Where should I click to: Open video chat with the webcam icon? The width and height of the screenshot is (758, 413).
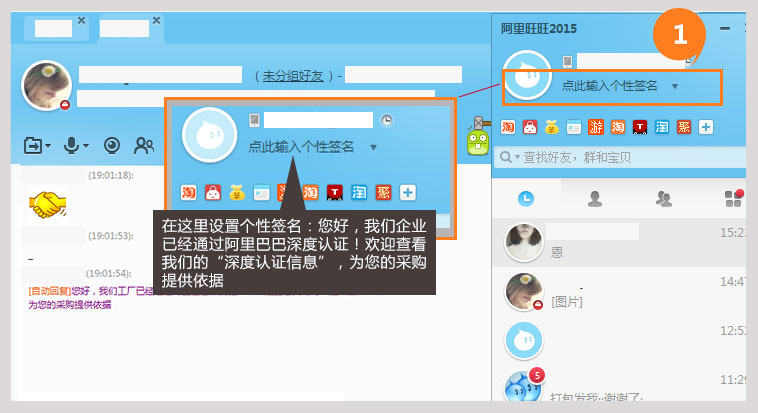click(x=112, y=146)
